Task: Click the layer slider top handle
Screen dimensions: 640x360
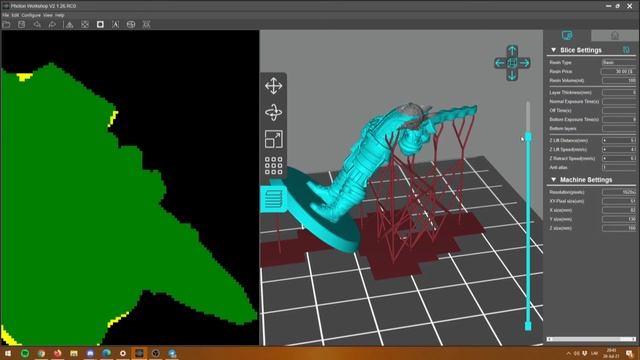Action: coord(528,136)
